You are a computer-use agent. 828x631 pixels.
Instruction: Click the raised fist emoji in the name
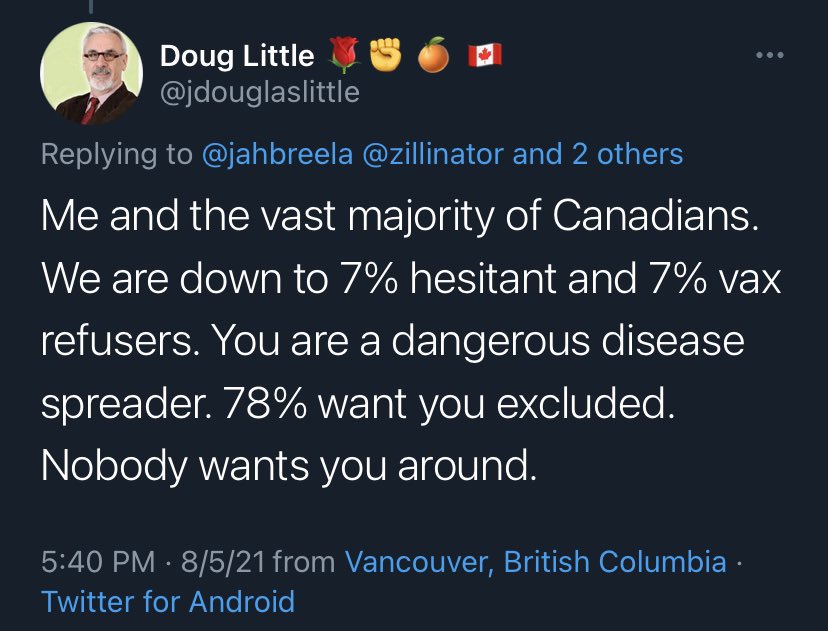[386, 59]
